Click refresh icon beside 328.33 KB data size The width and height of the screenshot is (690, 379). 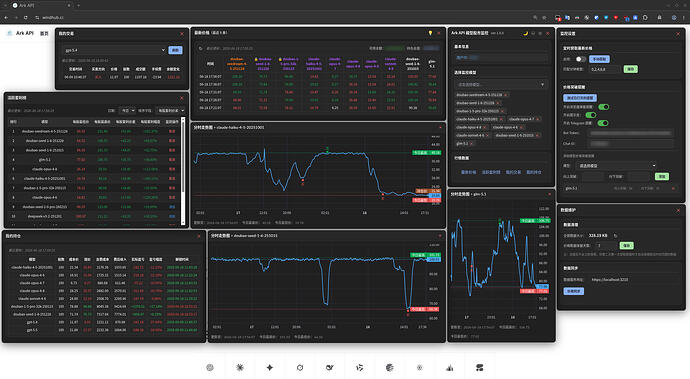616,235
